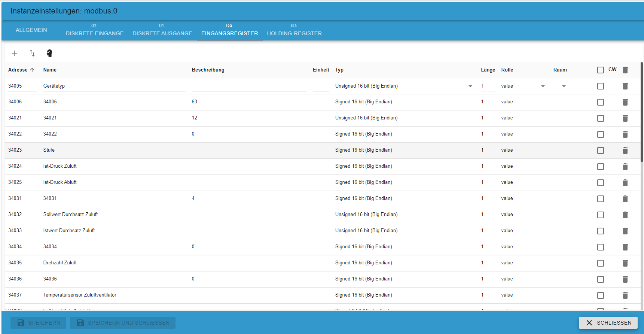Delete all rows via header trash icon

625,70
